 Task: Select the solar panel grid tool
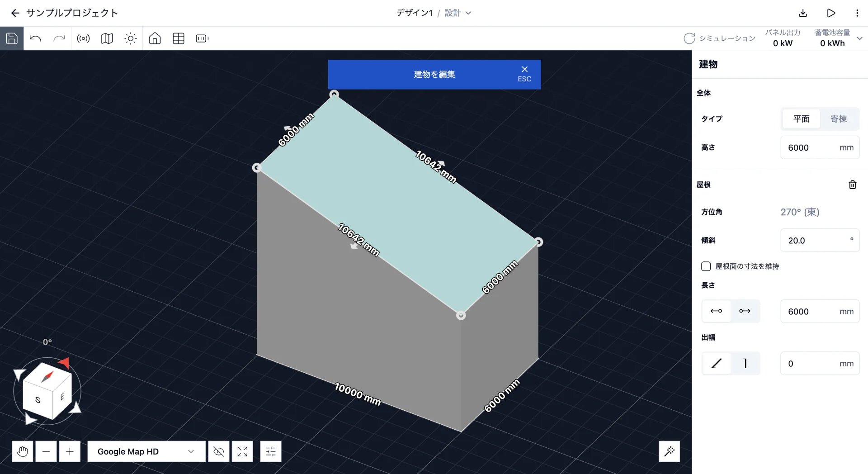(179, 38)
